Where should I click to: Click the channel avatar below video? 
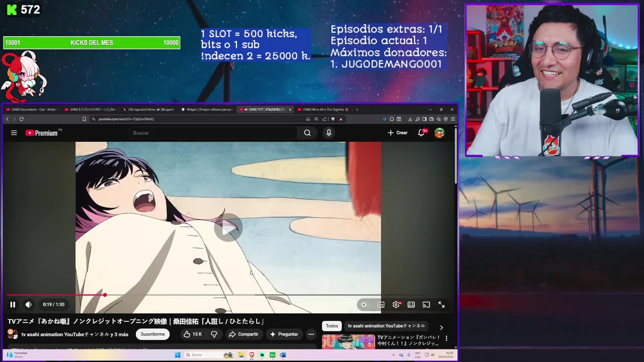click(x=13, y=334)
